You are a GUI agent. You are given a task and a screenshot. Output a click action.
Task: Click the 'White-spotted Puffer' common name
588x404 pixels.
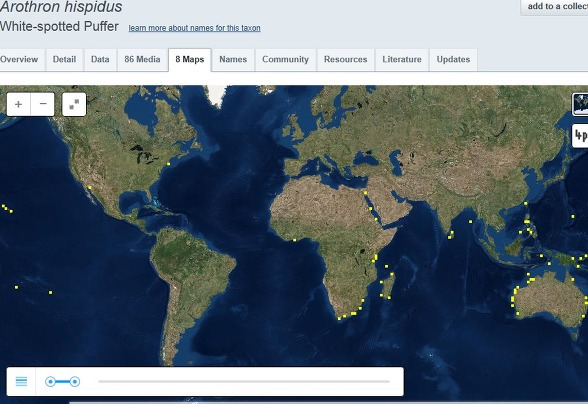point(59,27)
